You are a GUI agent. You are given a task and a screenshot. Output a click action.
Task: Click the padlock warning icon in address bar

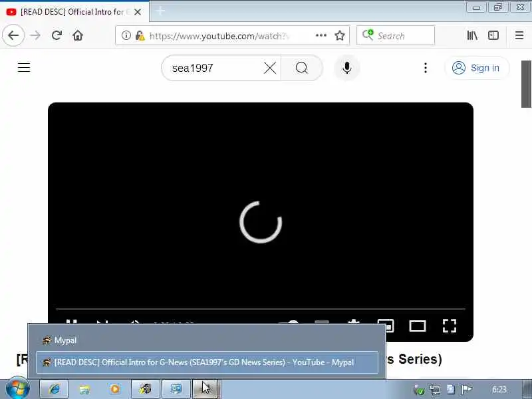pyautogui.click(x=140, y=35)
